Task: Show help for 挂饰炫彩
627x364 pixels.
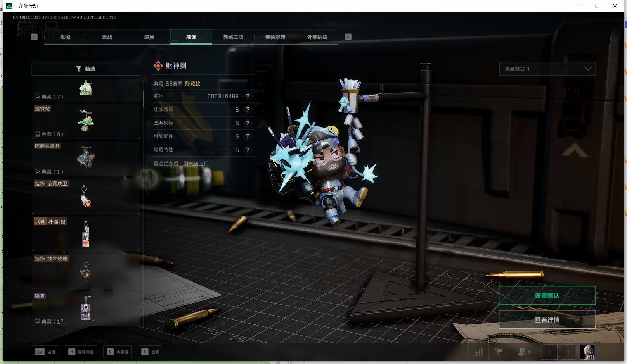Action: (x=248, y=110)
